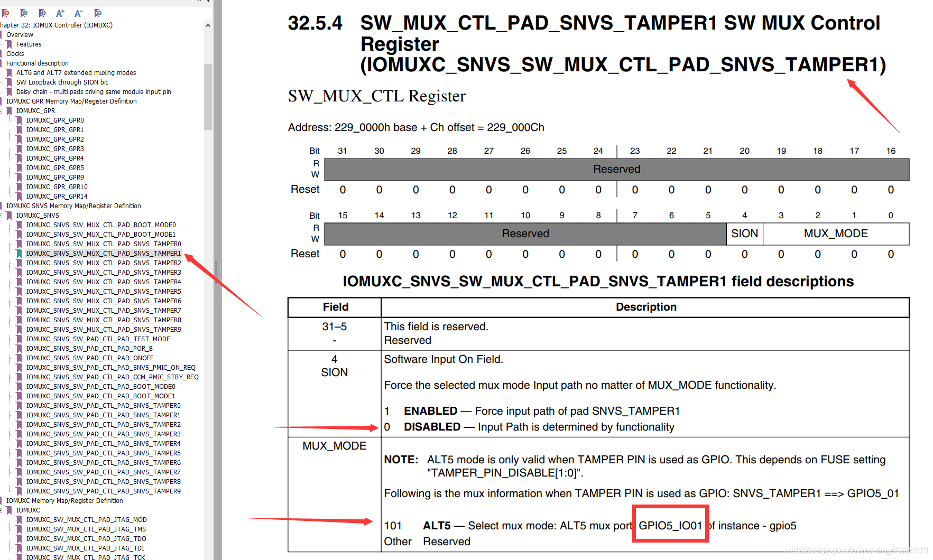The width and height of the screenshot is (933, 560).
Task: Click bookmark icon beside IOMUXC_SNVS_SW_MUX_CTL_PAD_BOOT_MODE0
Action: click(x=20, y=225)
